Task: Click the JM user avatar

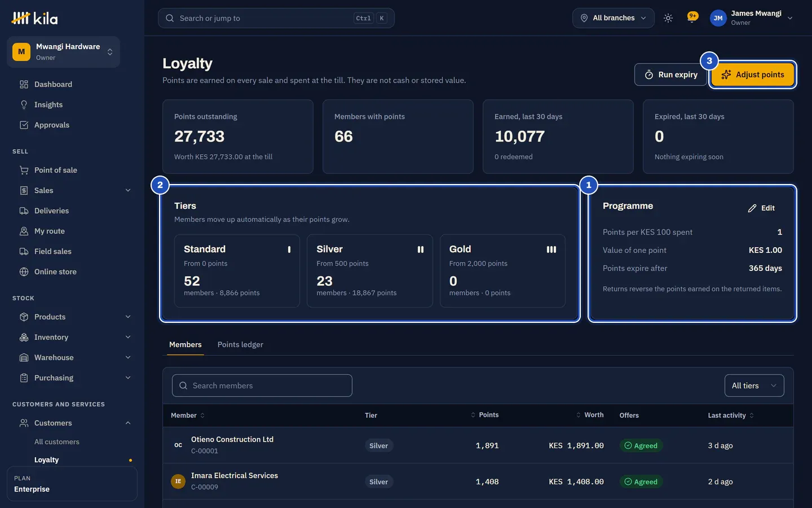Action: point(718,18)
